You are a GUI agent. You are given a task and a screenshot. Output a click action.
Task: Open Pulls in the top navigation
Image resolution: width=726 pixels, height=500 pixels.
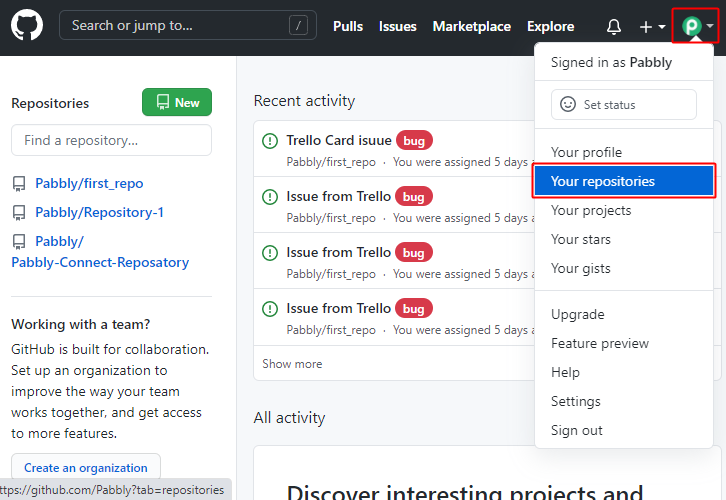click(x=348, y=26)
